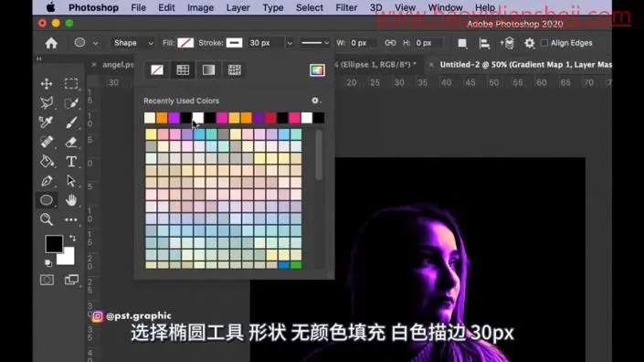Pick the green swatch at grid bottom

pyautogui.click(x=296, y=265)
